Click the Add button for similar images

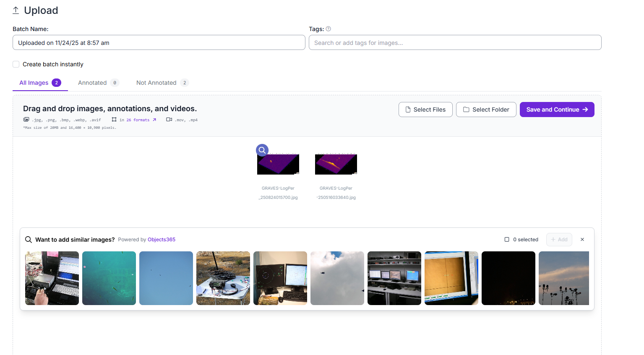pos(559,240)
